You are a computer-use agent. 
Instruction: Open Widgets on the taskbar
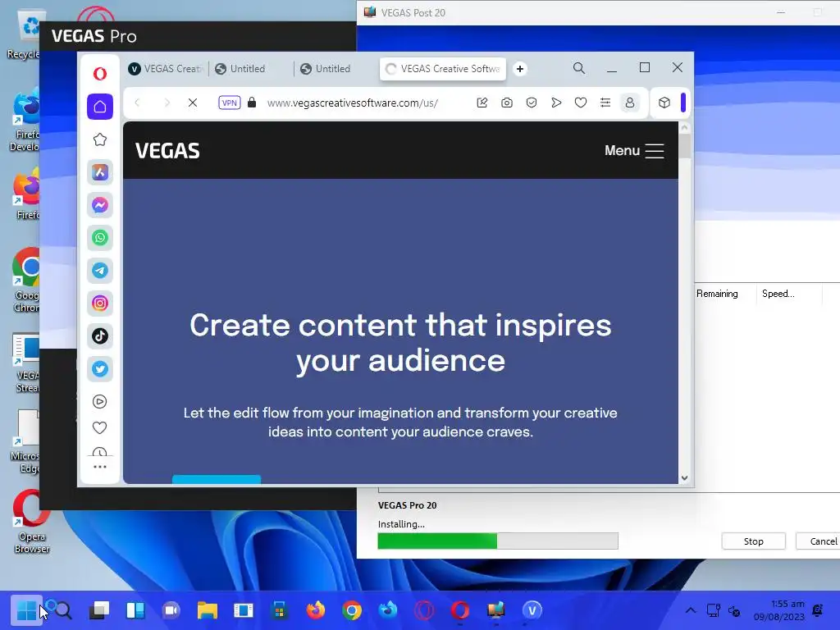pos(135,610)
